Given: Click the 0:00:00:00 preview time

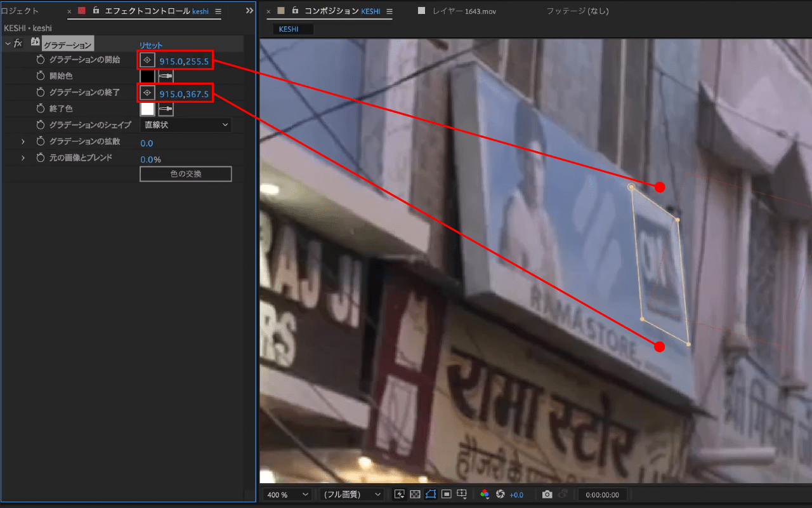Looking at the screenshot, I should coord(603,495).
